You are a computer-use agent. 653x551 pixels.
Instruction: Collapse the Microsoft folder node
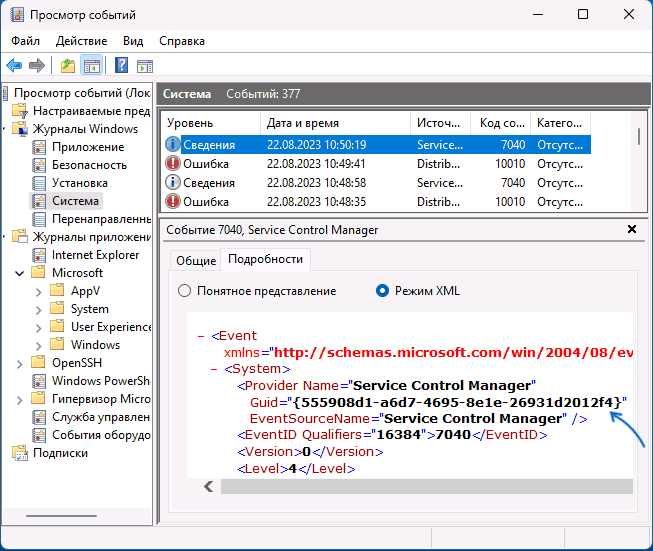point(20,273)
